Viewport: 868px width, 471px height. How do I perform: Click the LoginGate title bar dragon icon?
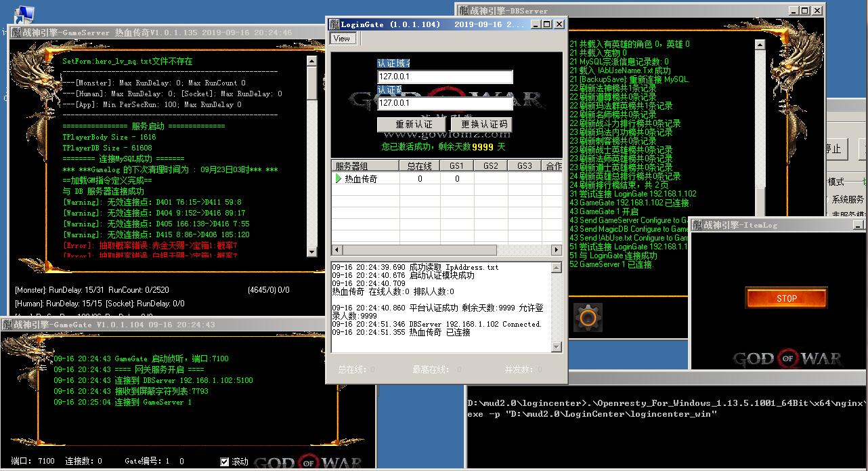(334, 24)
